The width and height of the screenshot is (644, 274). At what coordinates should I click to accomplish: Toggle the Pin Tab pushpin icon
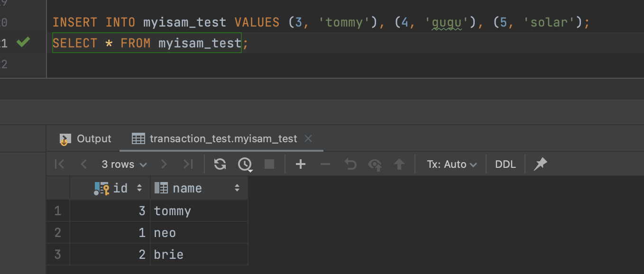click(x=540, y=164)
